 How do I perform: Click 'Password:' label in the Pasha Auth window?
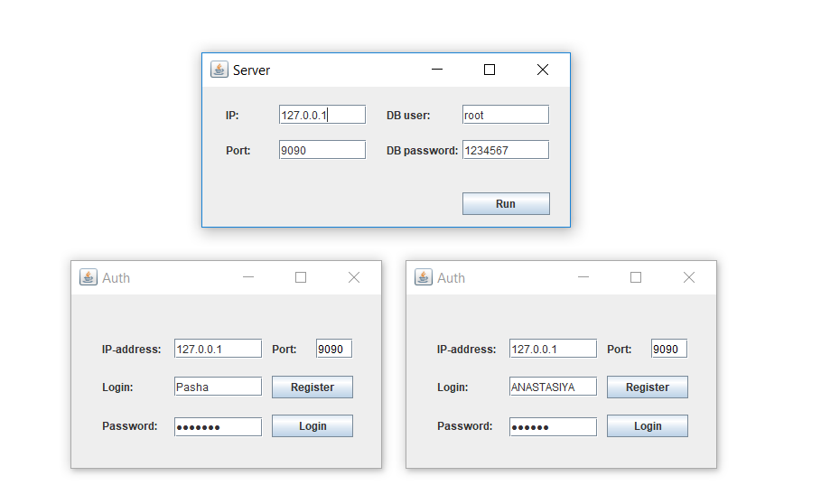(x=130, y=426)
